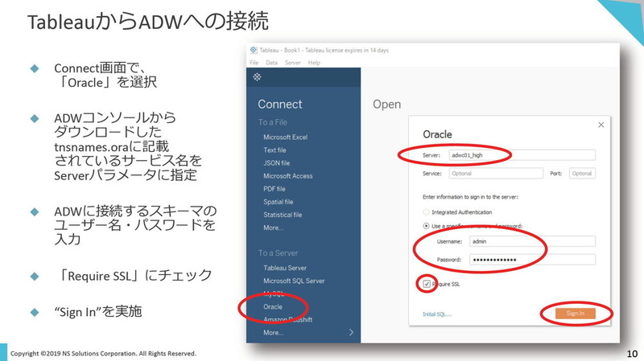Open the Server menu
Image resolution: width=644 pixels, height=361 pixels.
(293, 63)
